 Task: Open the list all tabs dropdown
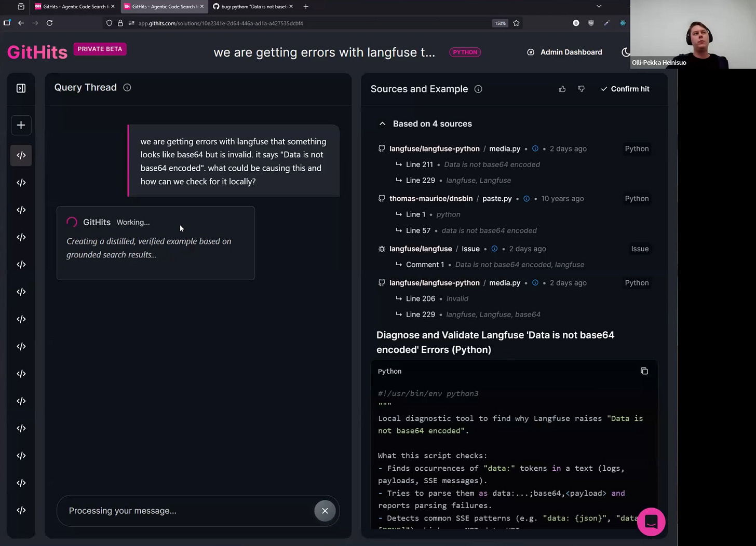click(599, 7)
